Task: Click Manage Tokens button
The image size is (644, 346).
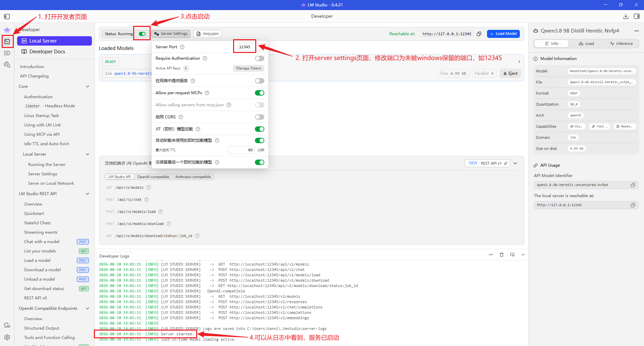Action: 249,68
